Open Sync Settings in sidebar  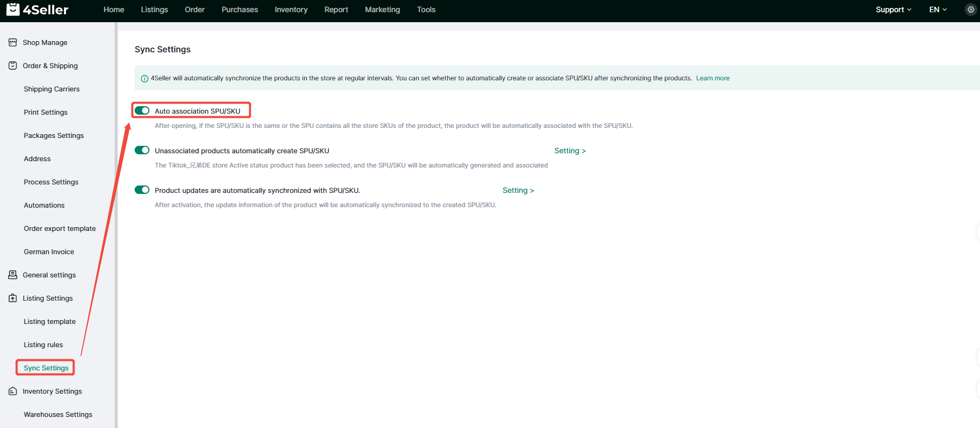point(46,368)
